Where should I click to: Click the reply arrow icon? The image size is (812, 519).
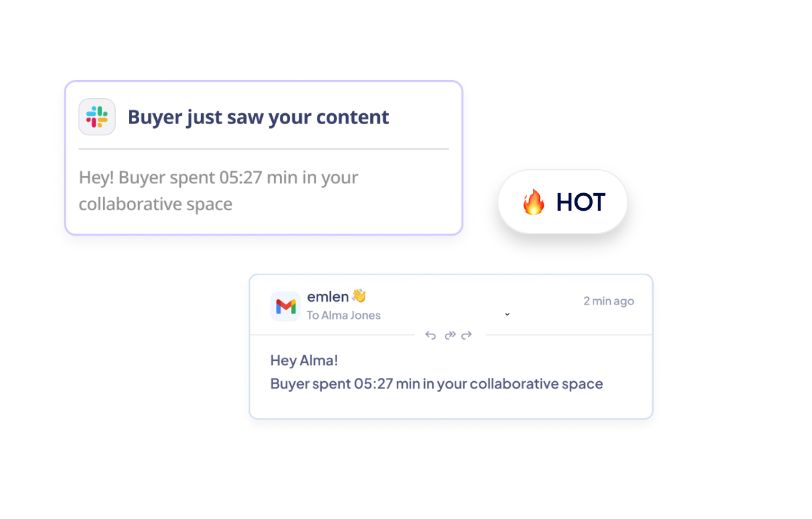[430, 336]
